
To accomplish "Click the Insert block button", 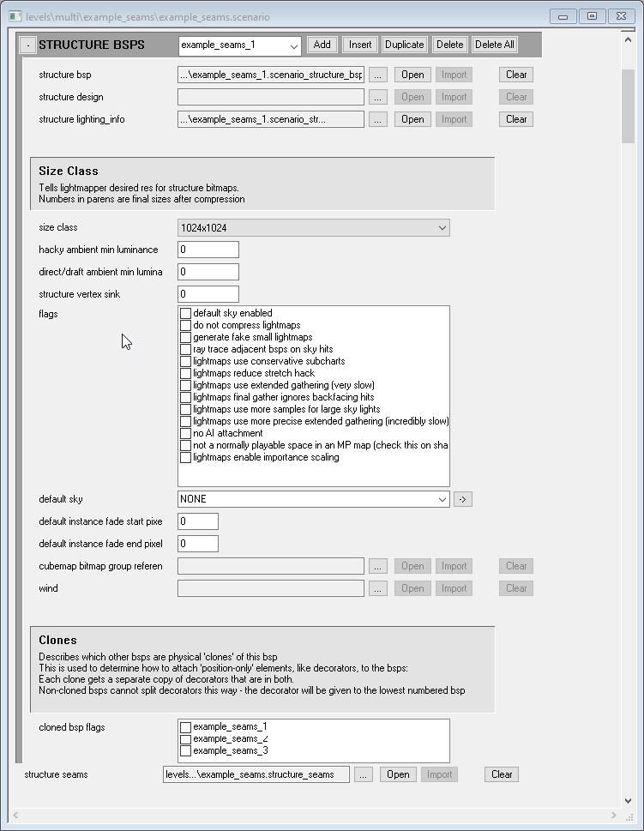I will pos(360,45).
